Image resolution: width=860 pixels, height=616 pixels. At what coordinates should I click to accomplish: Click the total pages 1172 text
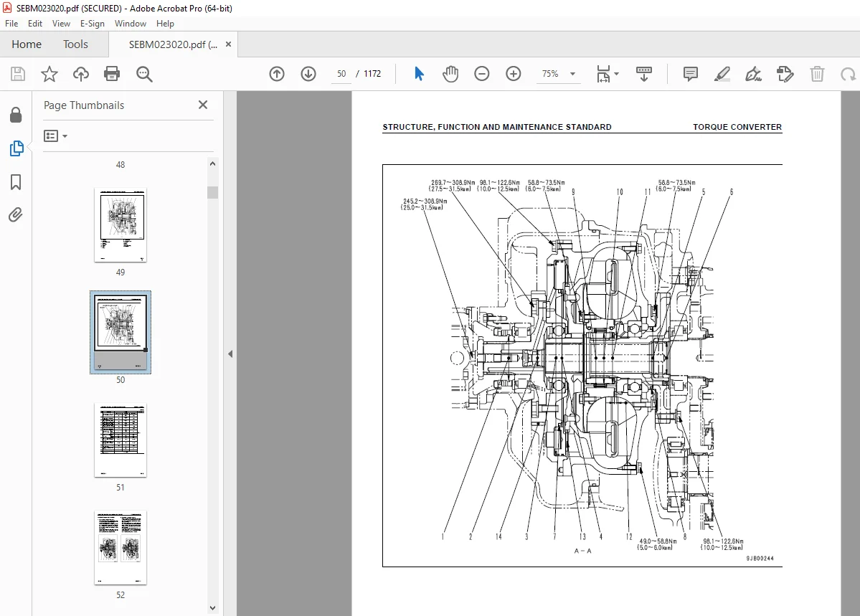tap(372, 73)
